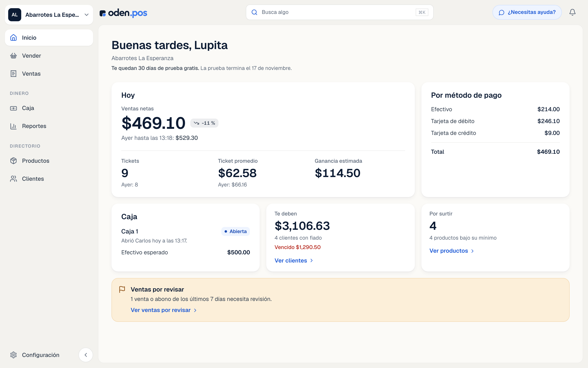The height and width of the screenshot is (368, 588).
Task: Click the Ticket promedio $62.58 value
Action: click(237, 173)
